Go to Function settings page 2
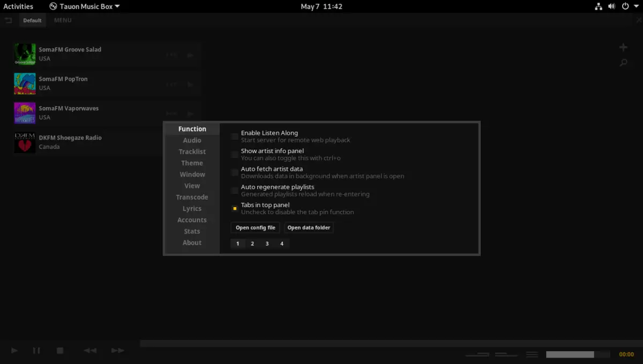643x364 pixels. (x=252, y=244)
